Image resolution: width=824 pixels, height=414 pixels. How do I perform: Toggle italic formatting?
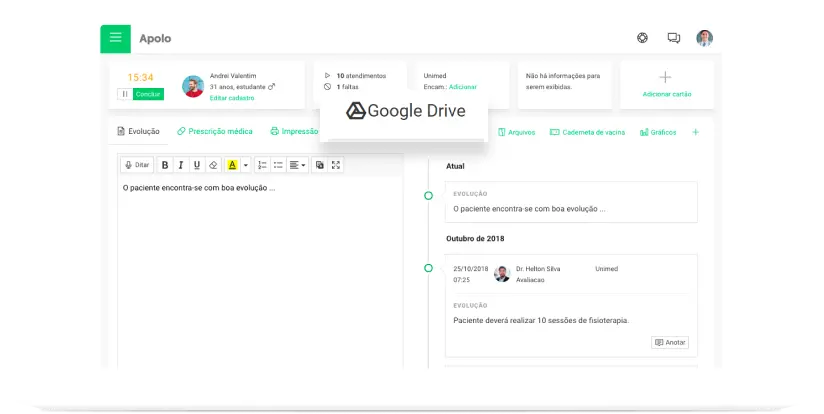pyautogui.click(x=181, y=165)
